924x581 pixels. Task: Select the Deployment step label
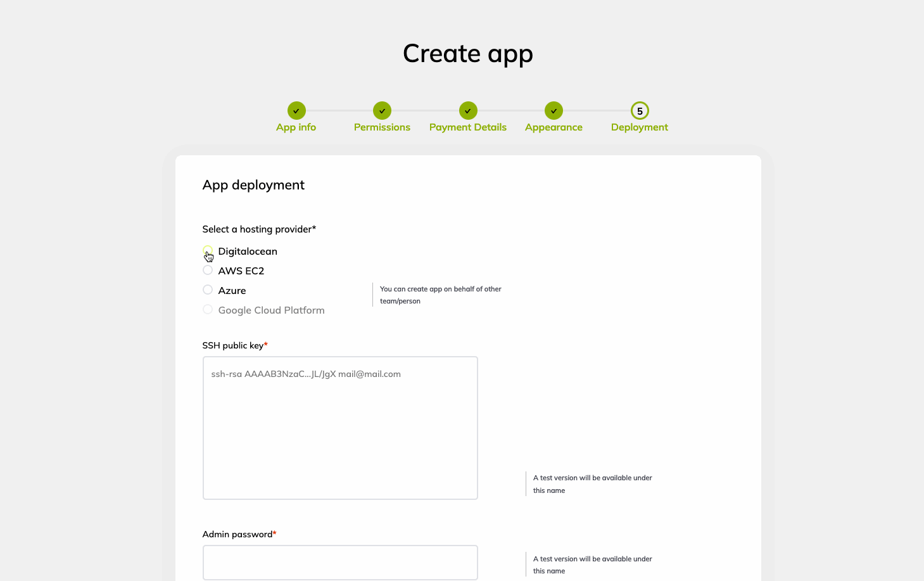(640, 127)
